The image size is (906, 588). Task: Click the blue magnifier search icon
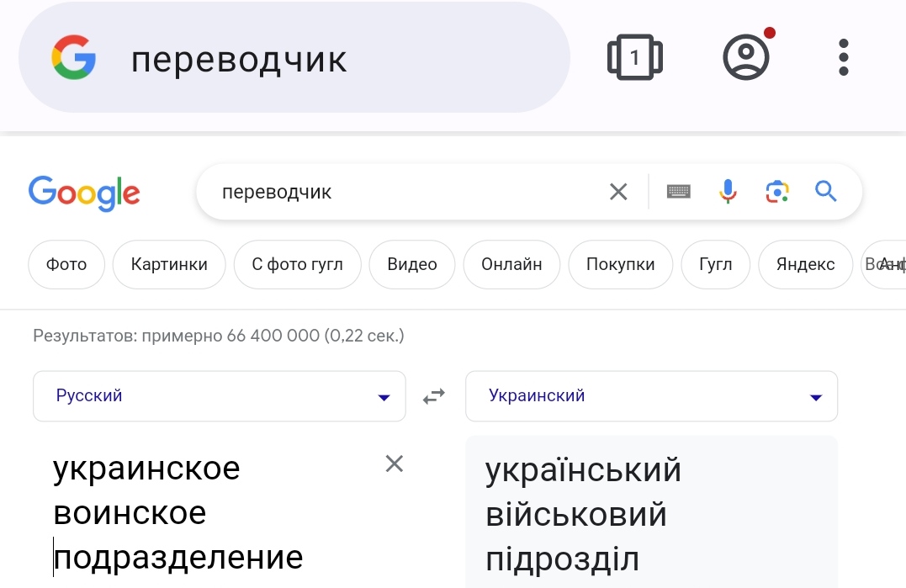826,191
